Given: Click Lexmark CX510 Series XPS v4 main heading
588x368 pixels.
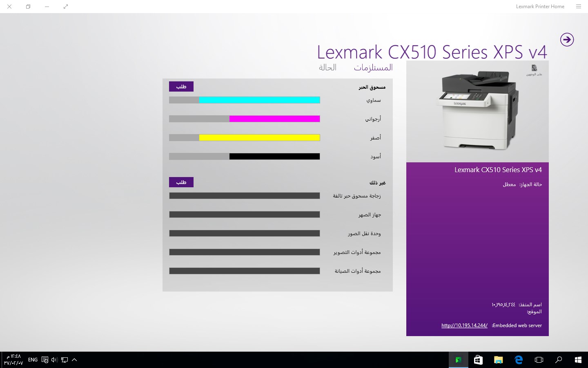Looking at the screenshot, I should click(x=432, y=52).
